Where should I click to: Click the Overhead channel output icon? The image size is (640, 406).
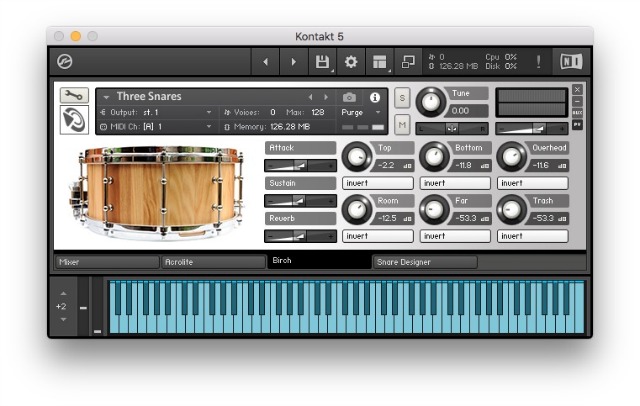562,166
